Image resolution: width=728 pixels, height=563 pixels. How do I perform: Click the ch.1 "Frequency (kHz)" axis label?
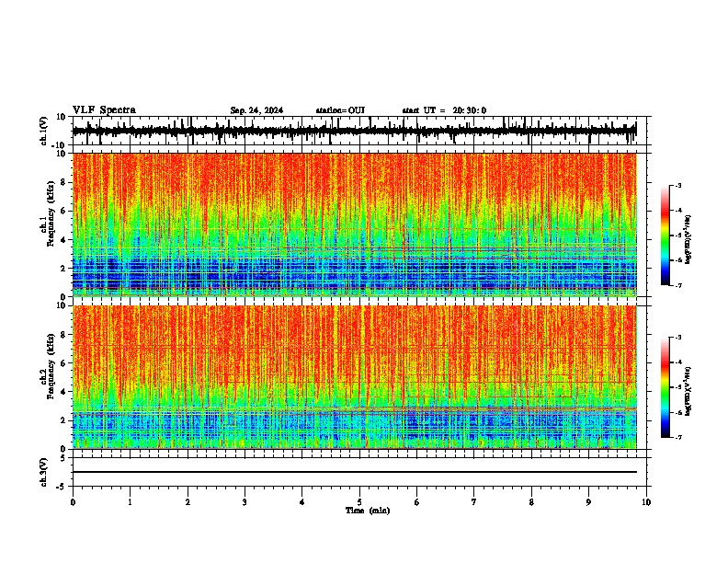coord(50,214)
